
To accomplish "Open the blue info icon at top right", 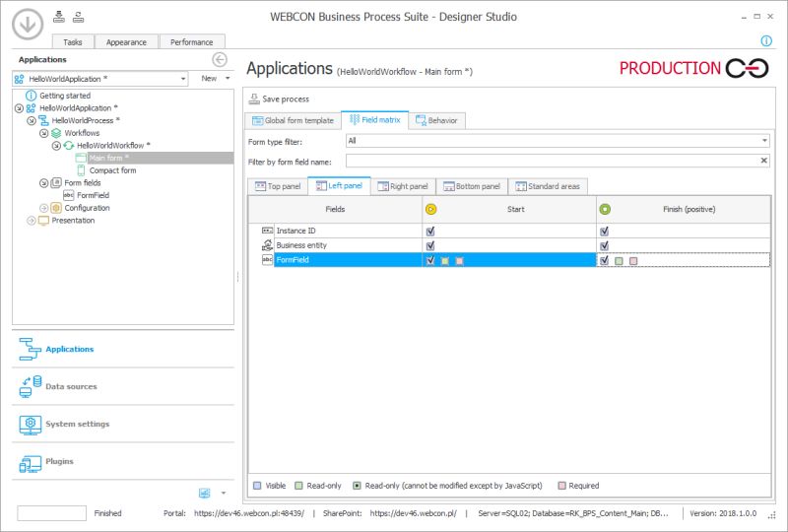I will coord(766,41).
